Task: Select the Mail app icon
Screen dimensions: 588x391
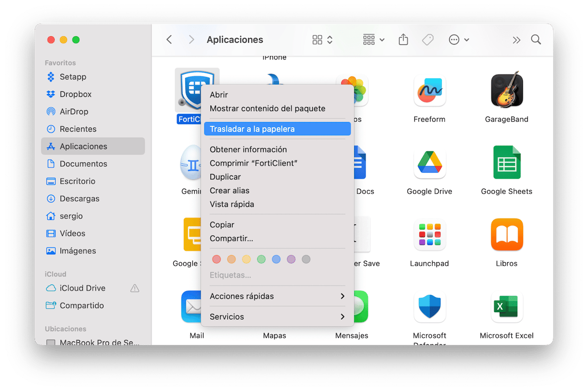Action: coord(191,307)
